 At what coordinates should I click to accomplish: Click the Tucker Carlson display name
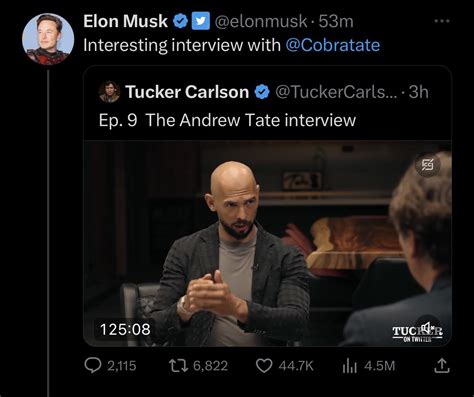click(x=187, y=92)
